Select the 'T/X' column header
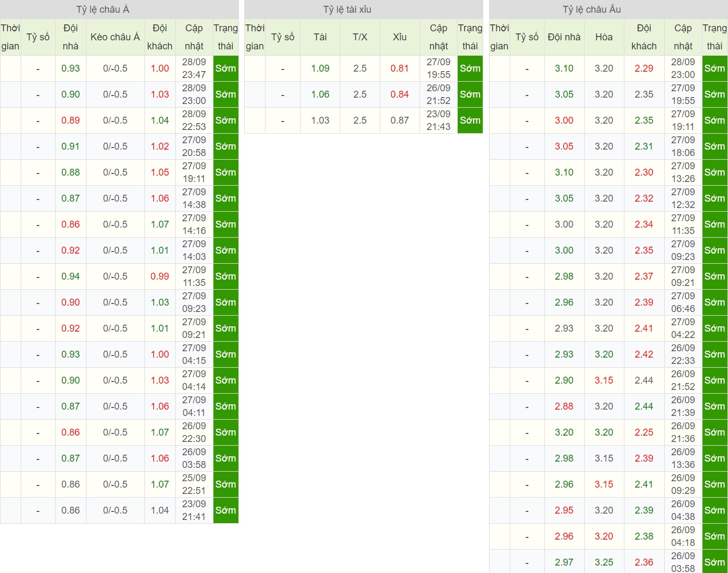The image size is (728, 573). pos(360,37)
